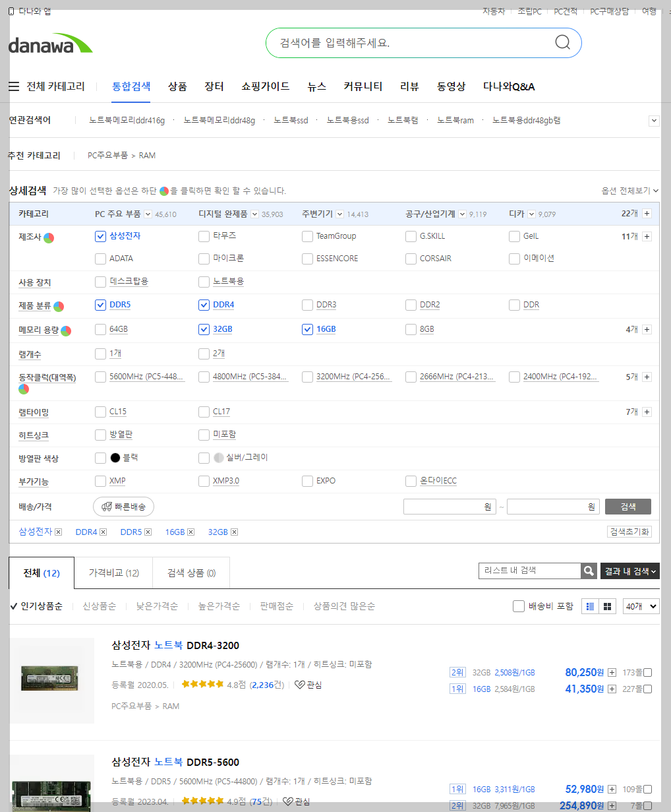Open 삼성전자 노트북 DDR4-3200 product title
671x812 pixels.
tap(175, 645)
